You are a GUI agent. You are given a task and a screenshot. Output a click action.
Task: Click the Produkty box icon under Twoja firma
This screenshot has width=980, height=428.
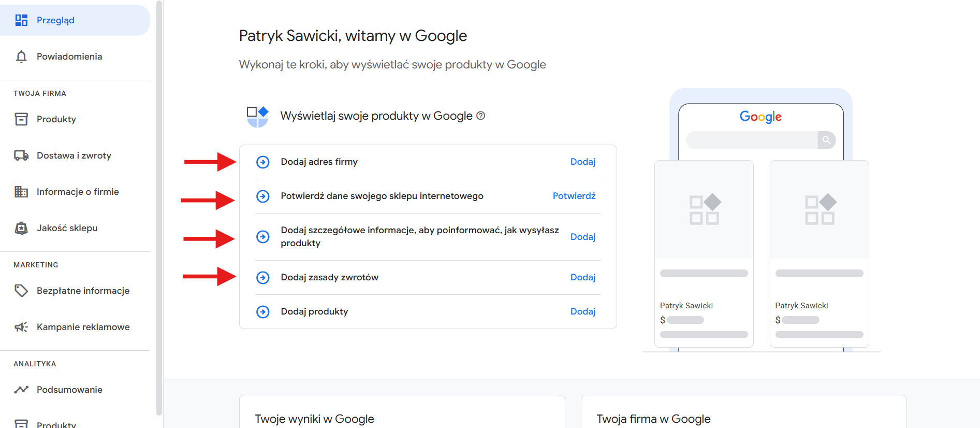(x=21, y=119)
